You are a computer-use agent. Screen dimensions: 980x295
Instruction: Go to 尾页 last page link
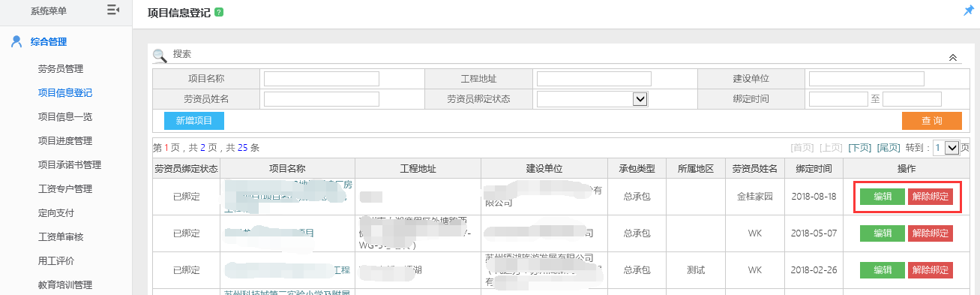[889, 148]
